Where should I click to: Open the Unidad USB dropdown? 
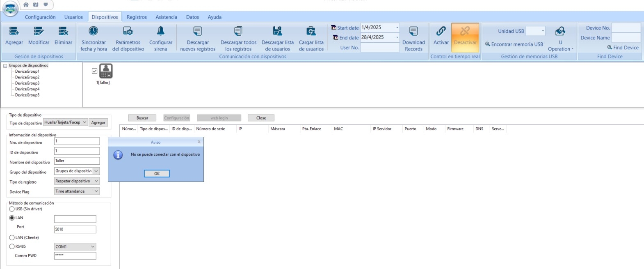(x=543, y=31)
